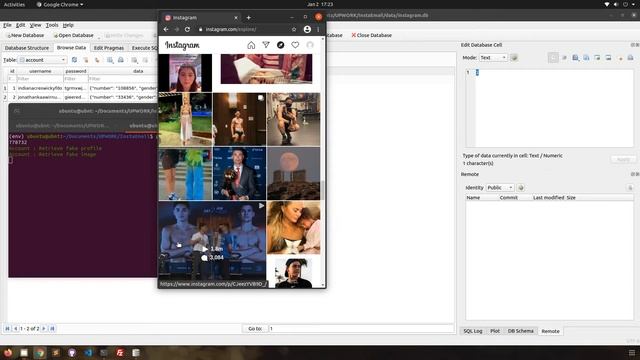Switch to Database Structure tab
This screenshot has height=360, width=640.
point(27,48)
